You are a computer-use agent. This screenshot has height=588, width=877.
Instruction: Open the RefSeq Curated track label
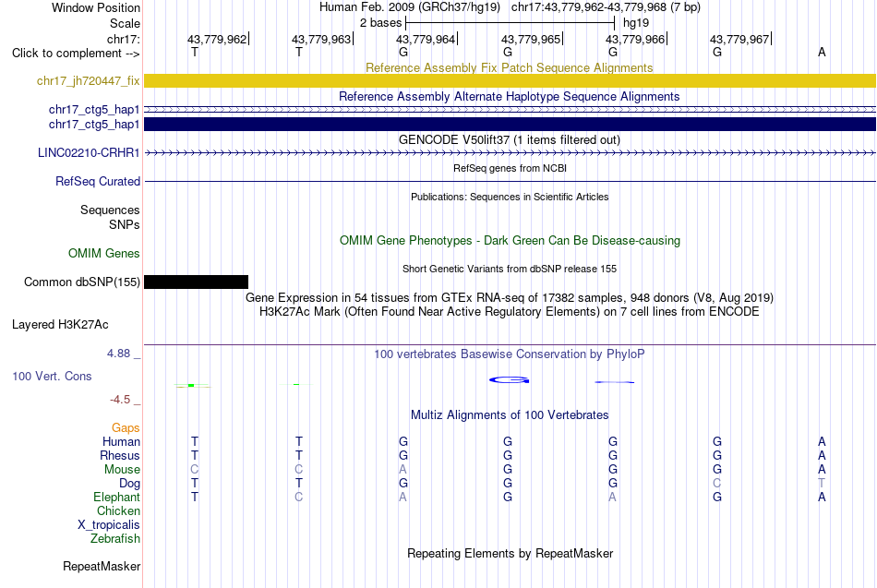(x=98, y=181)
